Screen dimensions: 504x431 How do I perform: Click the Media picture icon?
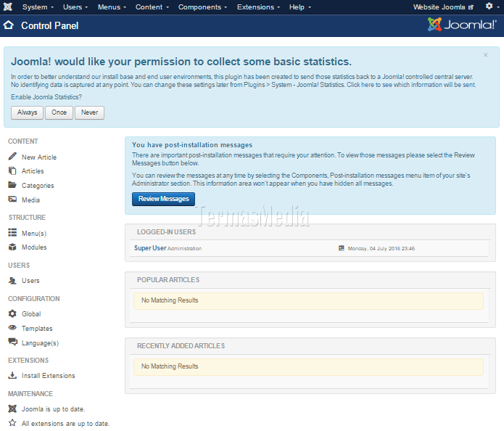pos(12,199)
